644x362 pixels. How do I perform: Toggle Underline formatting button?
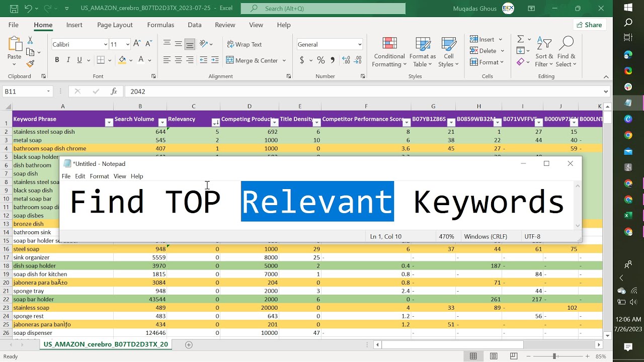pyautogui.click(x=79, y=60)
